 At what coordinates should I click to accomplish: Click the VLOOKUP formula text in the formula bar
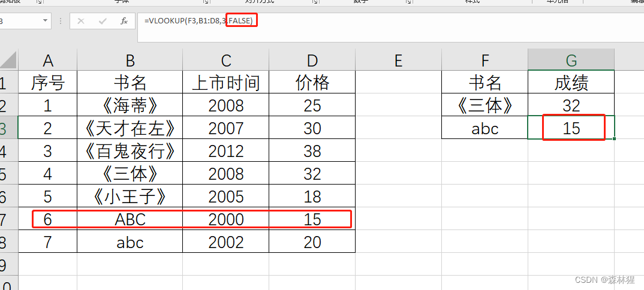198,20
